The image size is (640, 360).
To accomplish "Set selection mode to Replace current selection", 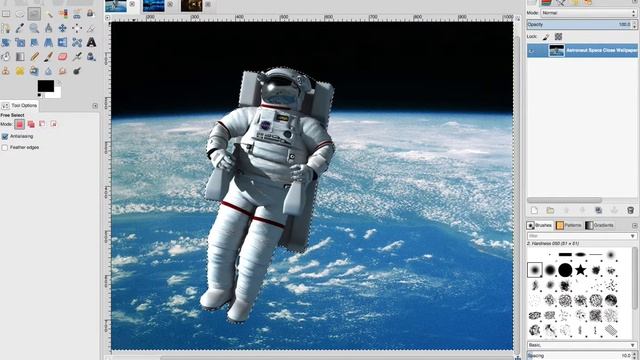I will point(20,124).
